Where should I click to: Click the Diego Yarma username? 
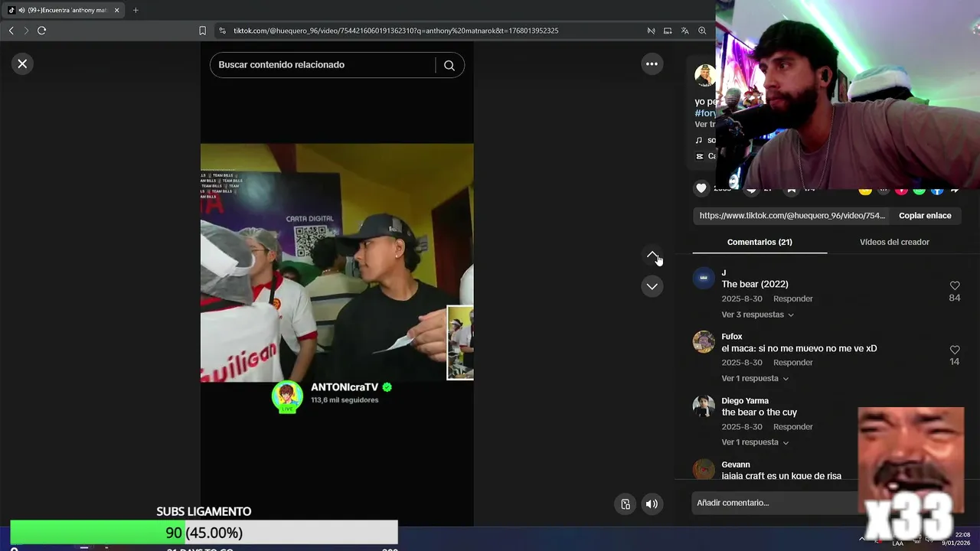pyautogui.click(x=745, y=401)
